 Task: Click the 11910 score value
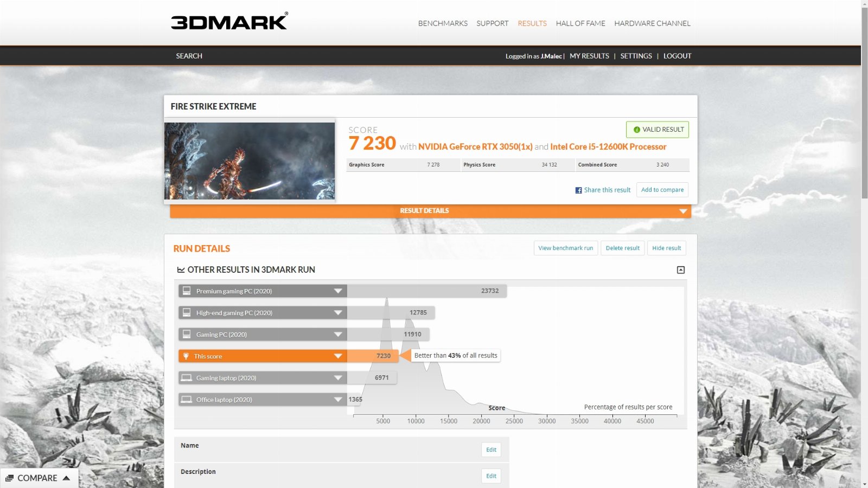(x=412, y=334)
